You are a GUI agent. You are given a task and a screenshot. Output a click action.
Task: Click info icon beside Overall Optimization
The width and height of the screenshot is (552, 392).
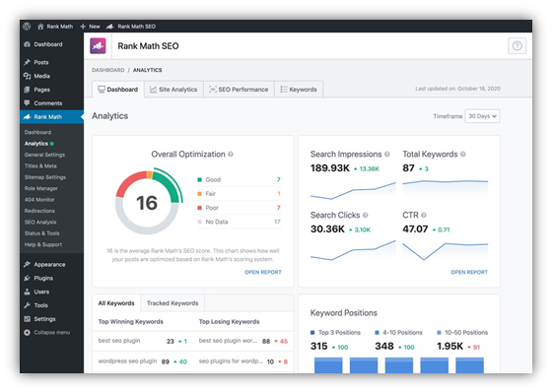point(231,154)
